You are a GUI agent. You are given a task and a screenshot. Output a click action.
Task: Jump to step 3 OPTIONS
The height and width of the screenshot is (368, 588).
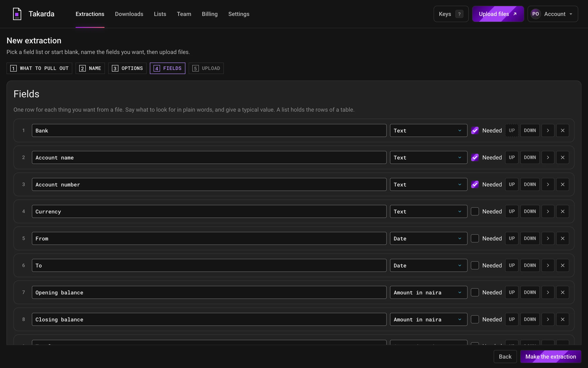pyautogui.click(x=127, y=68)
